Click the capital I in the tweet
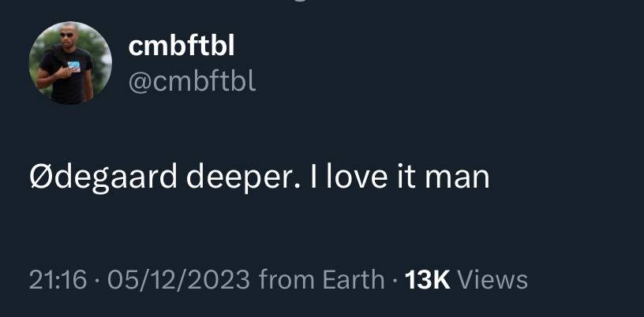The image size is (644, 317). (x=314, y=177)
